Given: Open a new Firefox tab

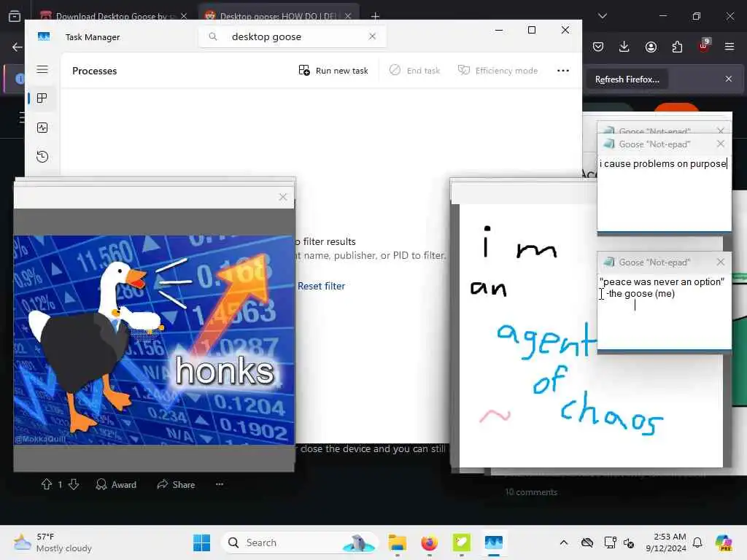Looking at the screenshot, I should pyautogui.click(x=376, y=16).
